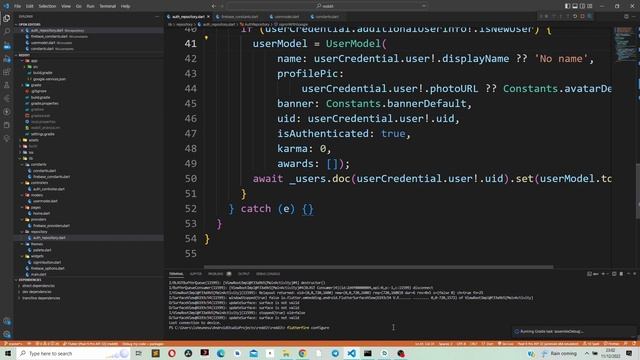Image resolution: width=640 pixels, height=360 pixels.
Task: Open firebase_options.dart file
Action: coord(49,268)
